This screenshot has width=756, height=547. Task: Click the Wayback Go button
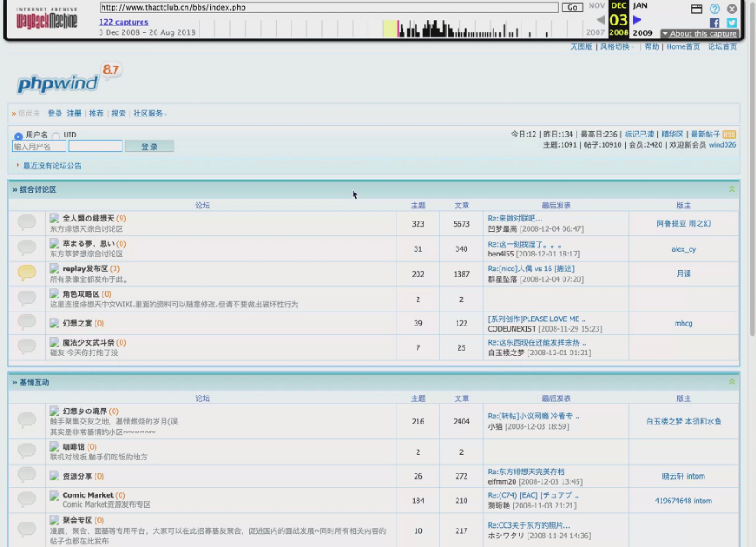572,7
